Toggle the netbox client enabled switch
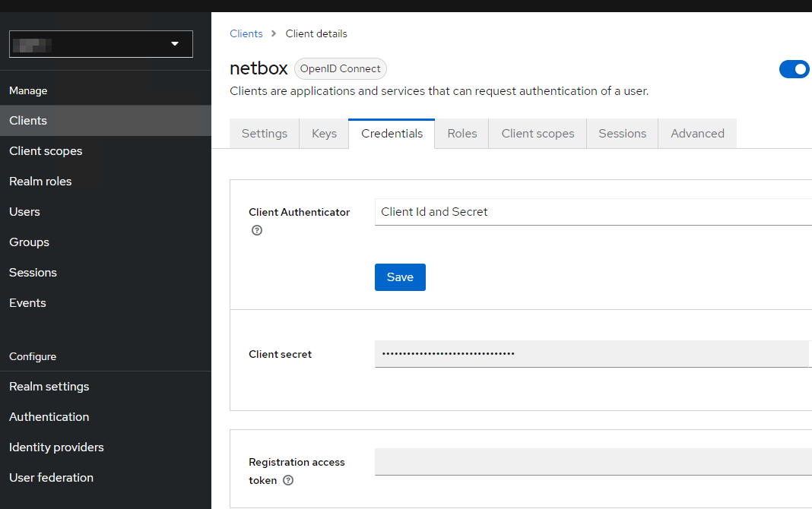The height and width of the screenshot is (509, 812). click(x=795, y=69)
